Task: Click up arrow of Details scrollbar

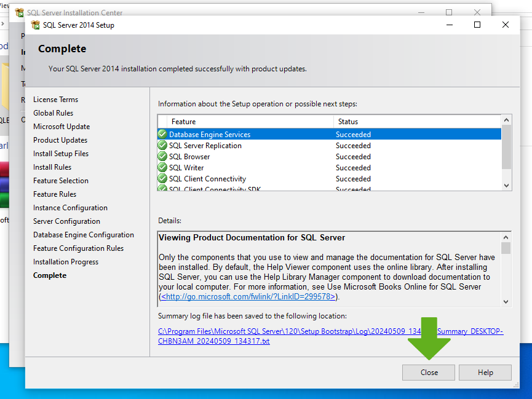Action: pyautogui.click(x=506, y=237)
